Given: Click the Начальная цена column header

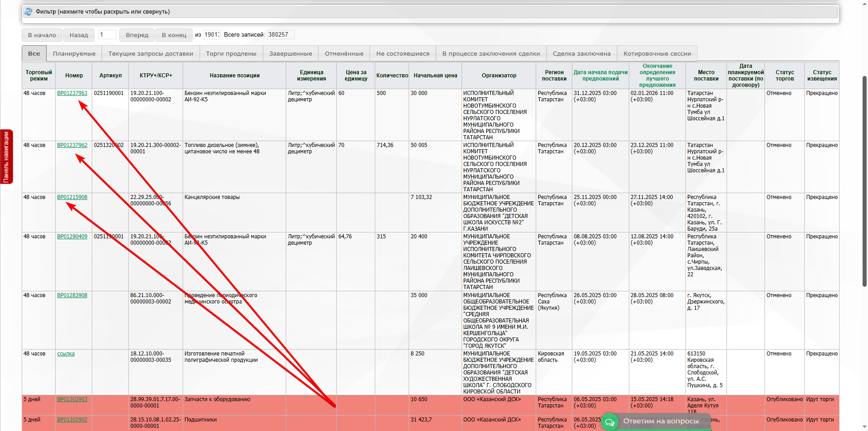Looking at the screenshot, I should (x=435, y=76).
